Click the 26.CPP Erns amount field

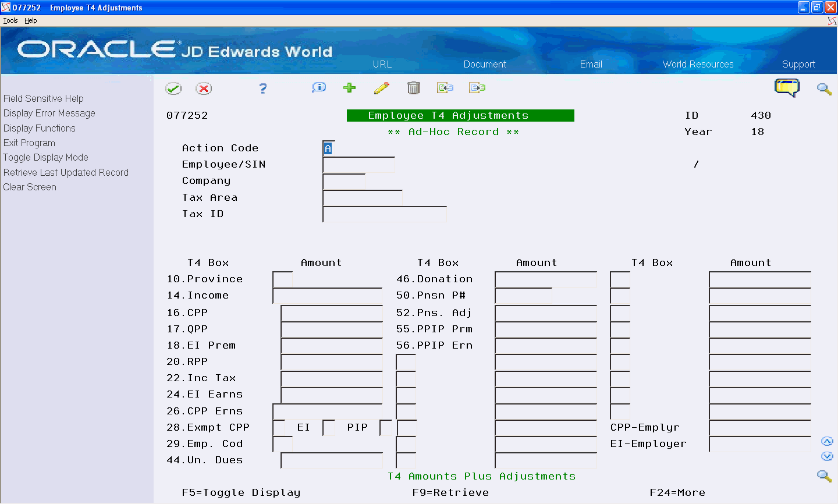pos(328,411)
